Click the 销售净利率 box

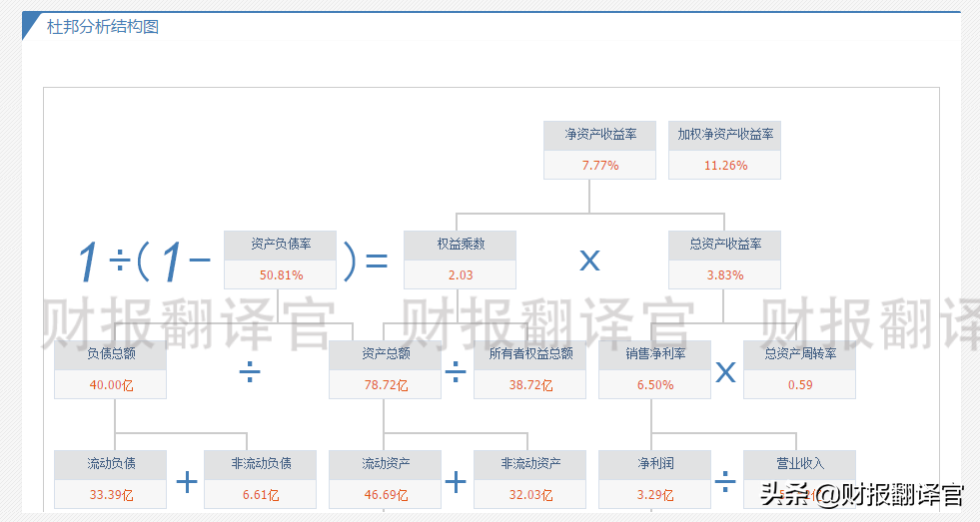654,369
